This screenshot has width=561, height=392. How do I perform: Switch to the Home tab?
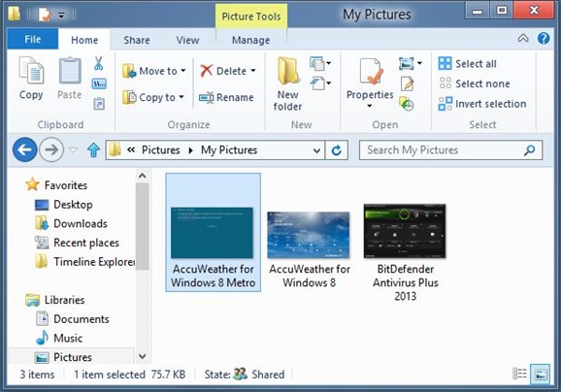click(x=84, y=40)
